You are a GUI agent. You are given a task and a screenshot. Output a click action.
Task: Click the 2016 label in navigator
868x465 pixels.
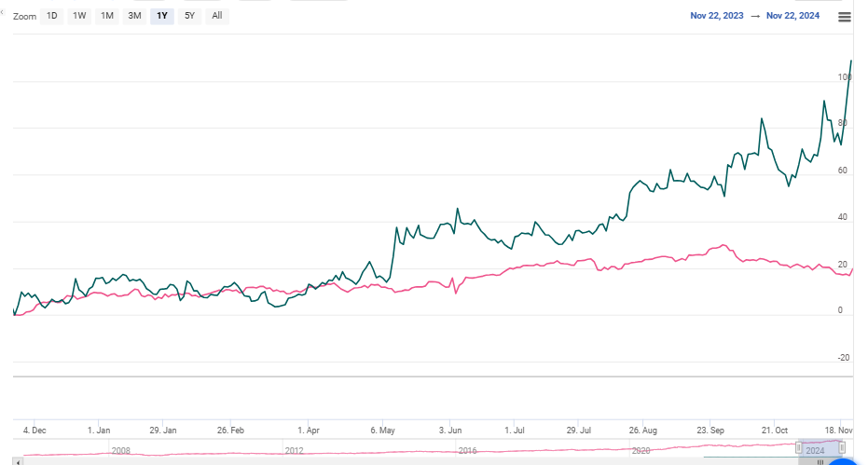click(x=467, y=451)
